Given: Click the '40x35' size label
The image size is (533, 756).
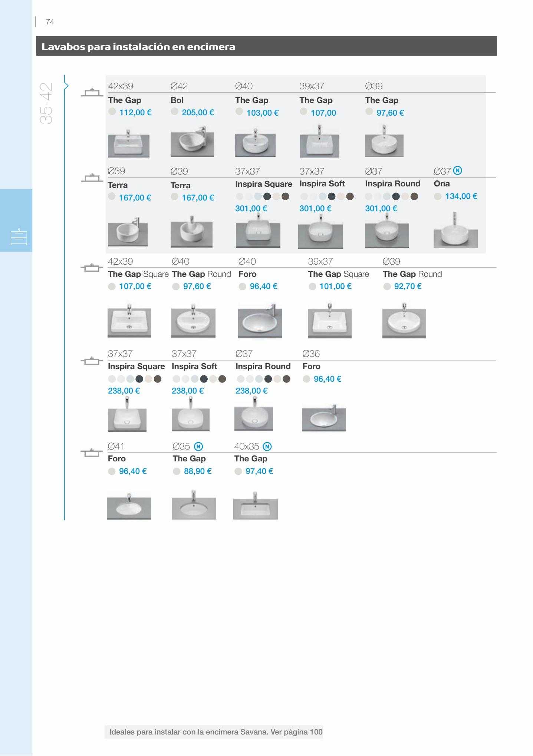Looking at the screenshot, I should [x=247, y=446].
